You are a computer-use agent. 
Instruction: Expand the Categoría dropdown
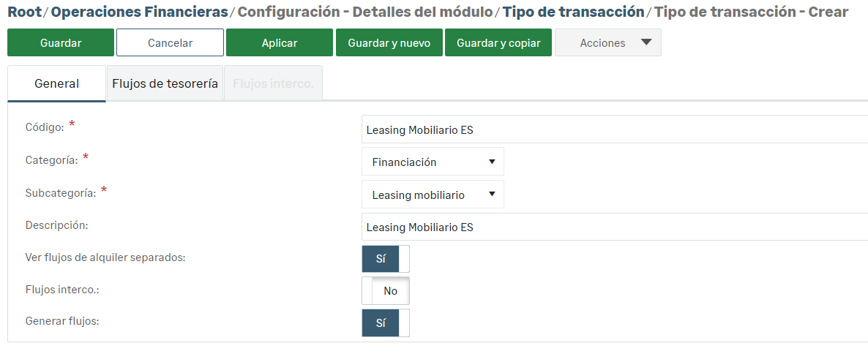433,162
